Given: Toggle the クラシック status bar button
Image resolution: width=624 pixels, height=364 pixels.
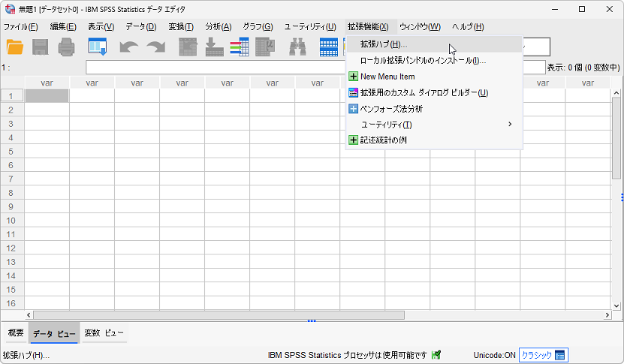Looking at the screenshot, I should click(543, 355).
